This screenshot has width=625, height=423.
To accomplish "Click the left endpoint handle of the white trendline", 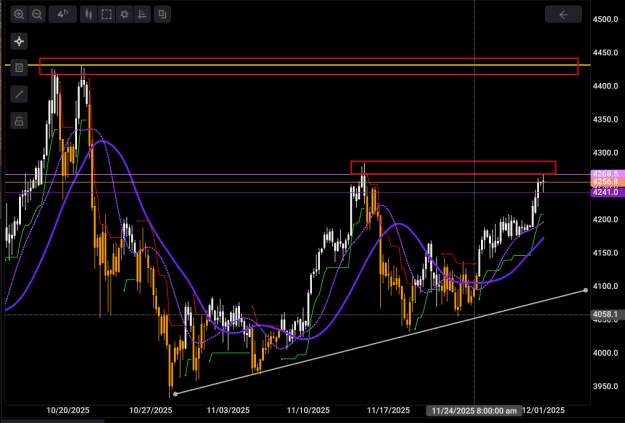I will click(x=175, y=394).
